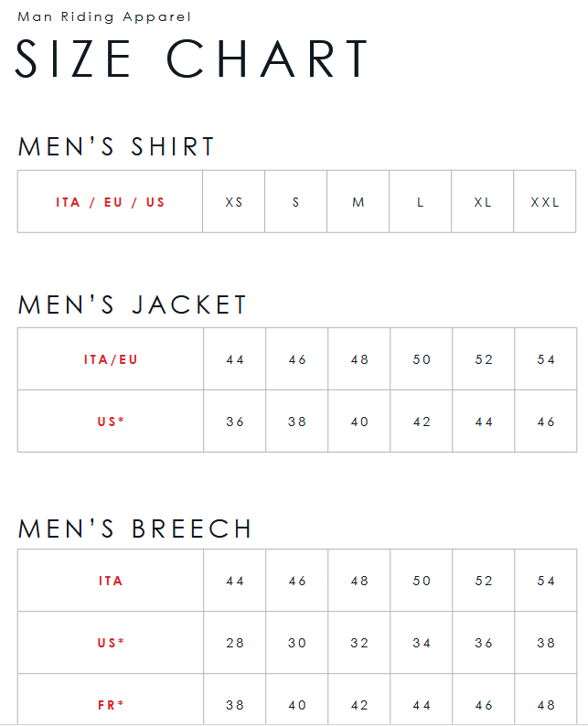The width and height of the screenshot is (588, 726).
Task: Click jacket ITA/EU size 48 cell
Action: (359, 359)
